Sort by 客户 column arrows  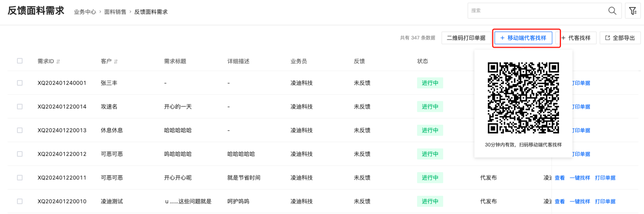116,62
